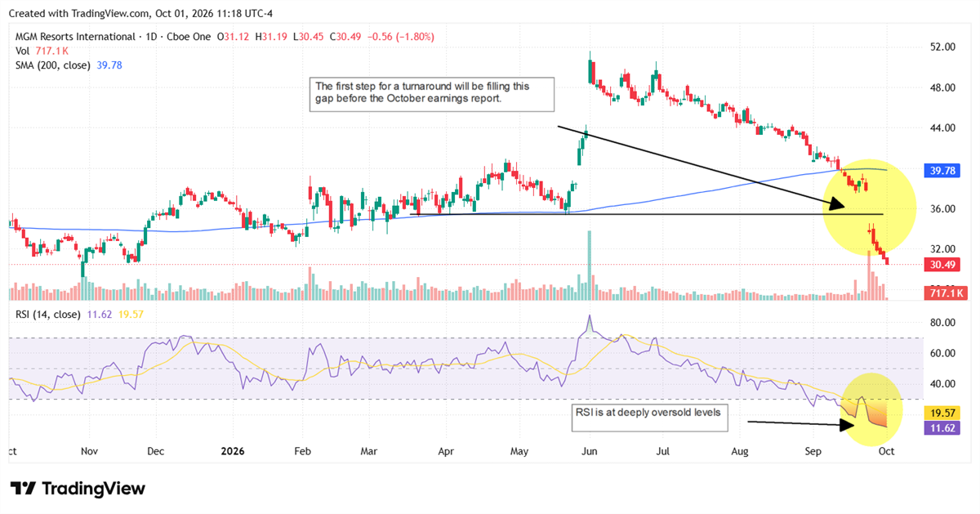980x514 pixels.
Task: Click the 'Dec' time axis label
Action: [x=156, y=450]
